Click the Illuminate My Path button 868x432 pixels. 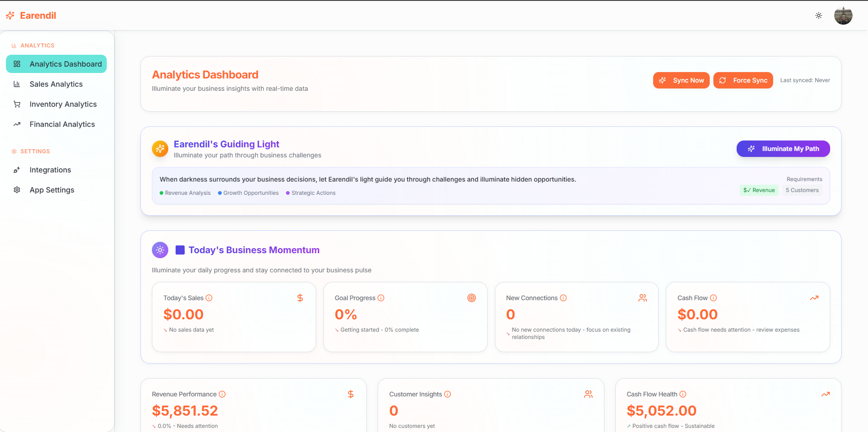pos(783,149)
